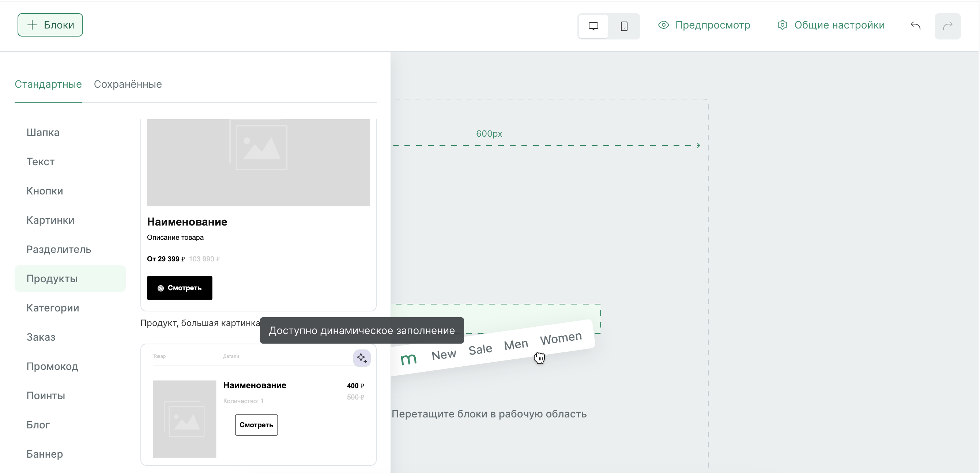Open the Текст block category
This screenshot has height=473, width=980.
[70, 162]
